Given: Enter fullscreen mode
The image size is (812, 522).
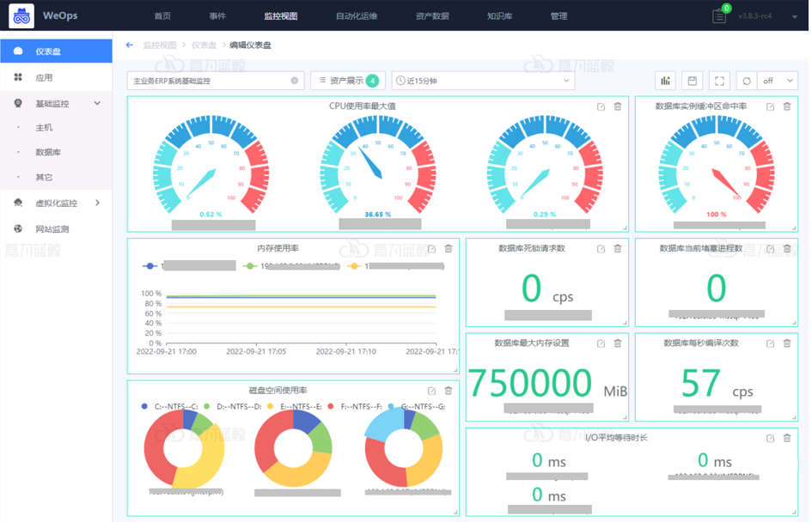Looking at the screenshot, I should pos(719,81).
